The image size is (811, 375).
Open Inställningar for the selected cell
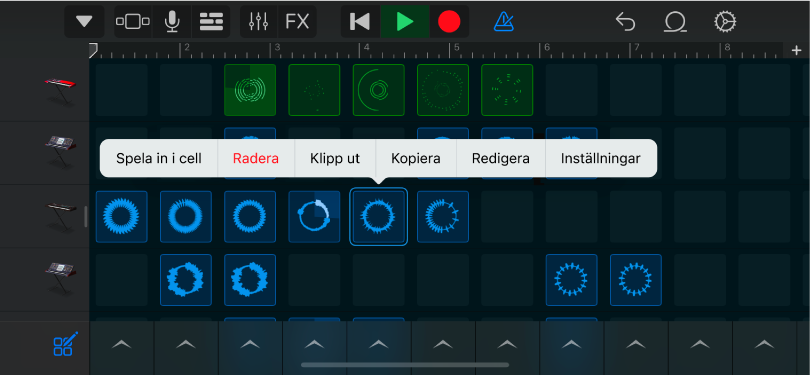600,158
